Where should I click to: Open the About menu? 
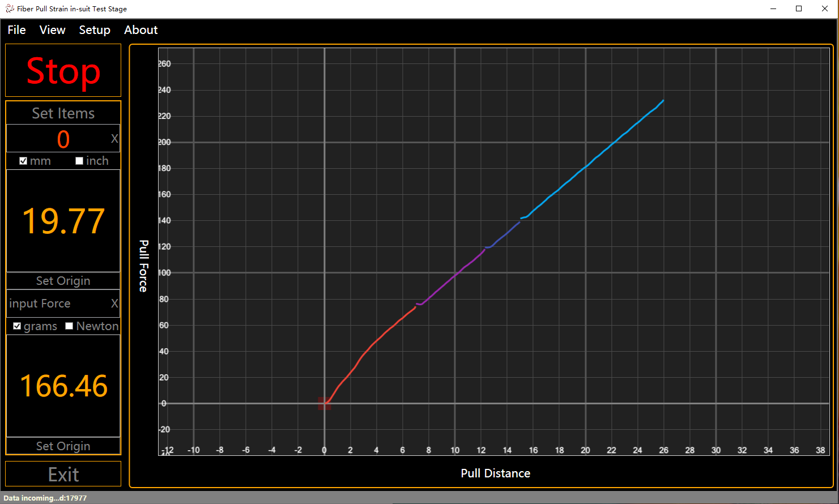(140, 30)
